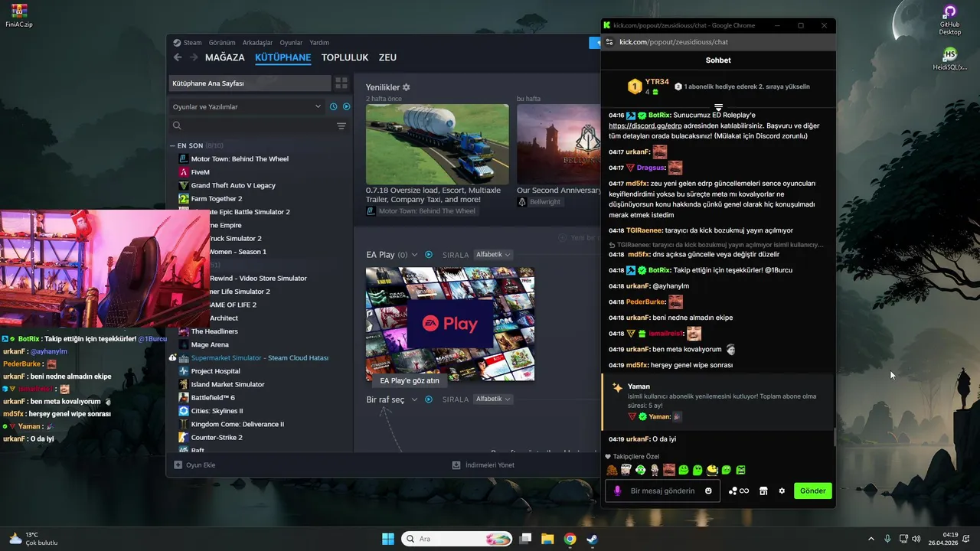
Task: Switch to the TOPLULUK tab
Action: point(345,57)
